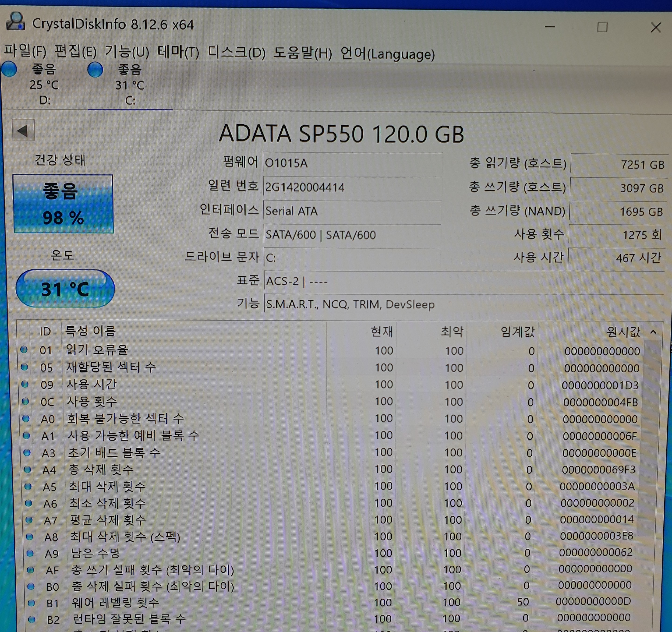Click the 31 °C temperature button
672x632 pixels.
65,289
